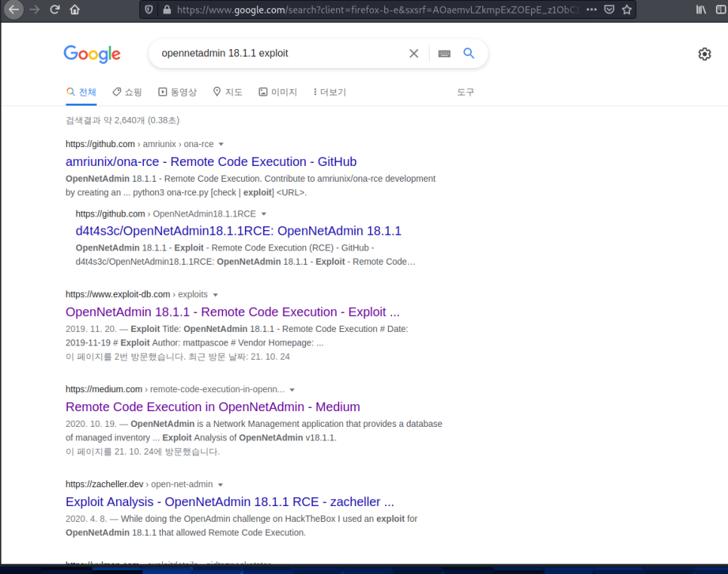
Task: Click the https://zacheller.dev › open-net-admin breadcrumb
Action: click(x=139, y=483)
